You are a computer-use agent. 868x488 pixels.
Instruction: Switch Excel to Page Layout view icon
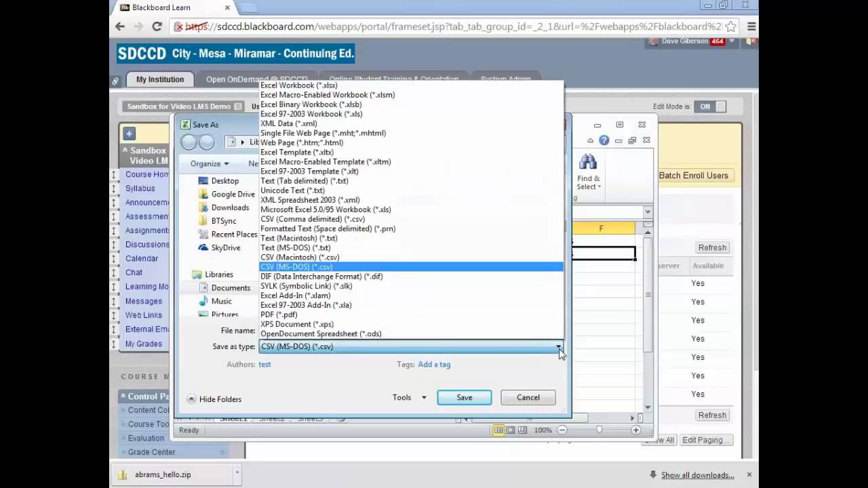coord(511,430)
